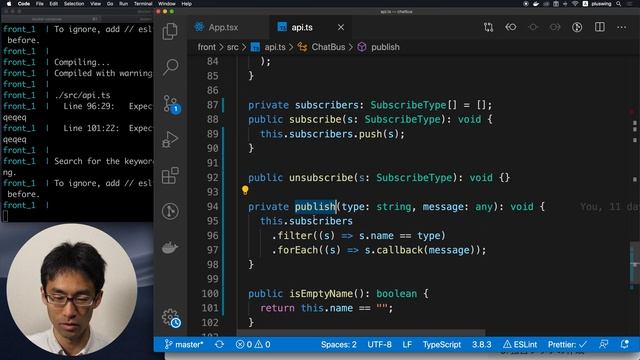Open the Edit menu
This screenshot has height=360, width=640.
click(53, 4)
